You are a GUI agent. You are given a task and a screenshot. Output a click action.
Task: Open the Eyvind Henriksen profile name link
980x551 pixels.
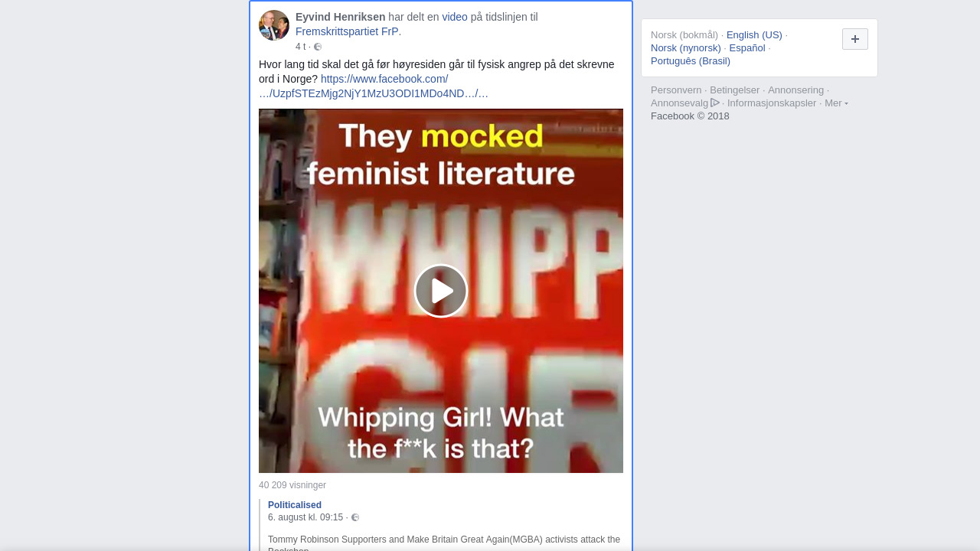(x=341, y=17)
